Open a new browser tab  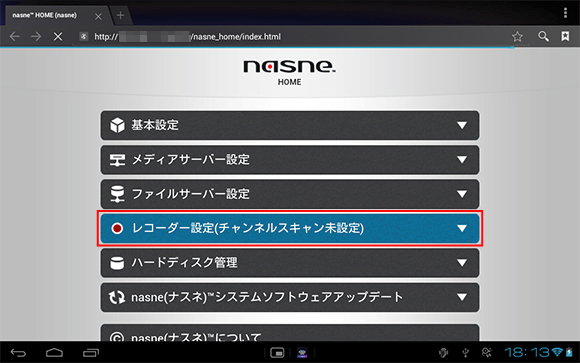(120, 15)
